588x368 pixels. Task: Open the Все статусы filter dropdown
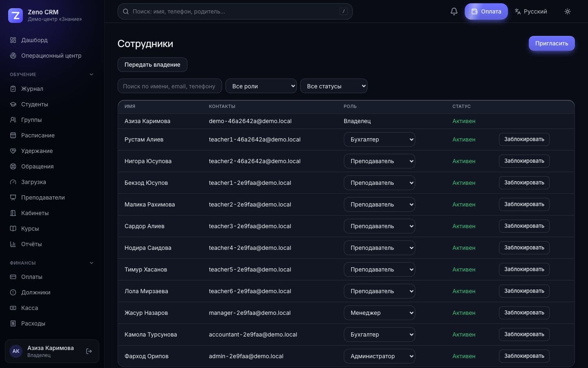click(x=334, y=86)
